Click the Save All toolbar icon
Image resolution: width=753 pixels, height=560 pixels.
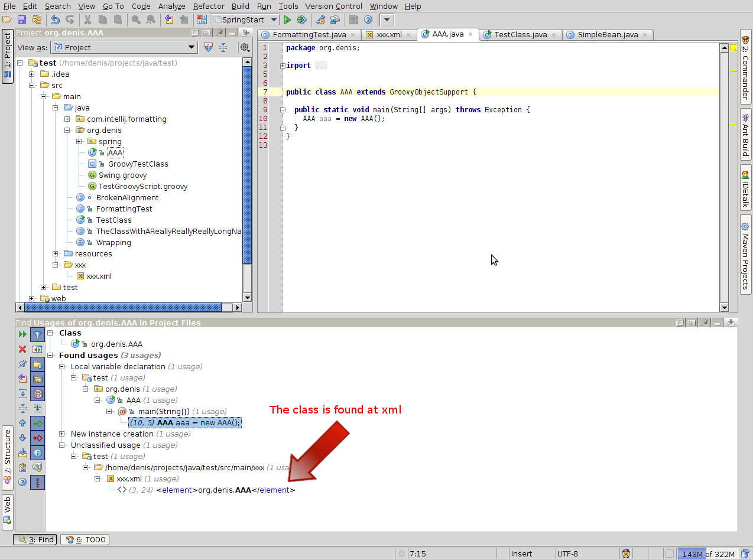[22, 19]
